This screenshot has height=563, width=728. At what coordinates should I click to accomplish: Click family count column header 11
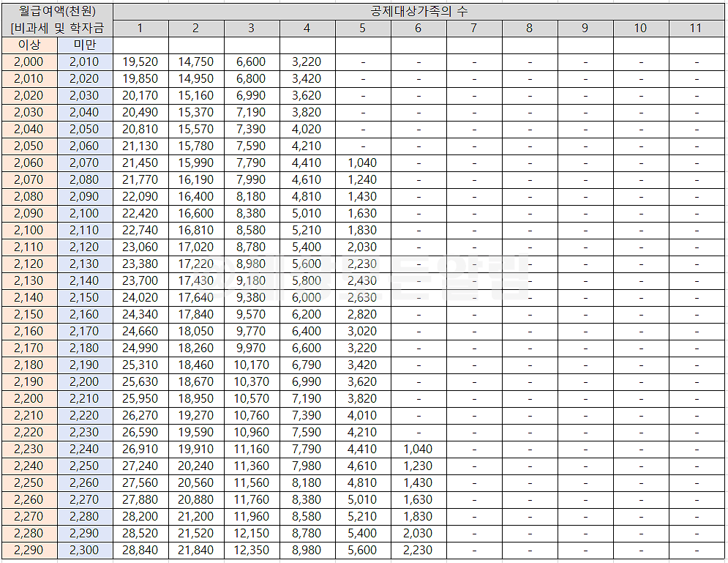tap(697, 29)
